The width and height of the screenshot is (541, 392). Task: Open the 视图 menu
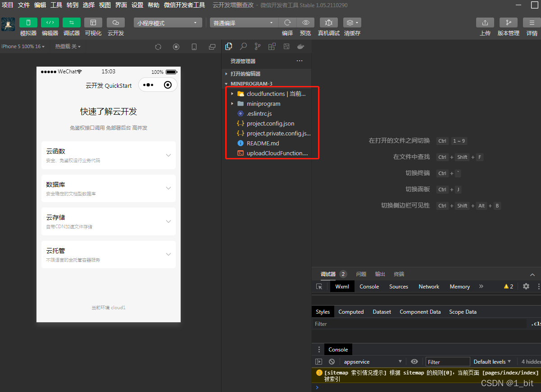[105, 5]
